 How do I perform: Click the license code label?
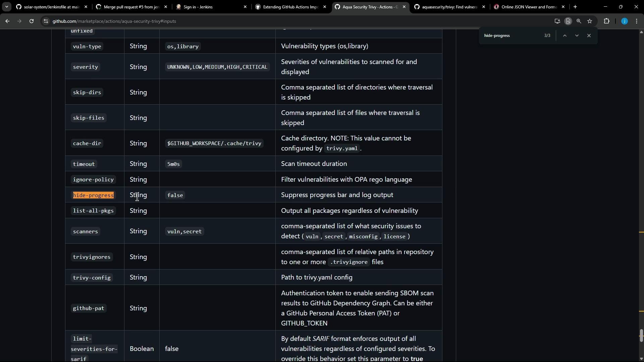point(394,236)
